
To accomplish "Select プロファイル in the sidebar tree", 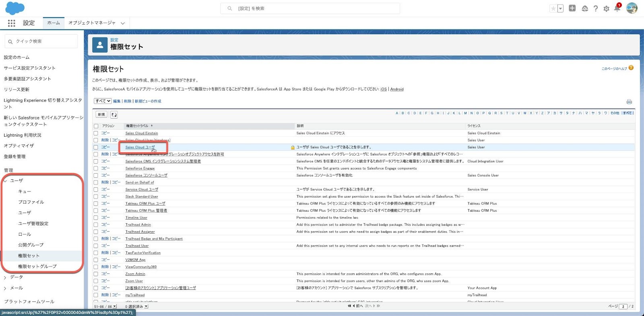I will [x=31, y=202].
